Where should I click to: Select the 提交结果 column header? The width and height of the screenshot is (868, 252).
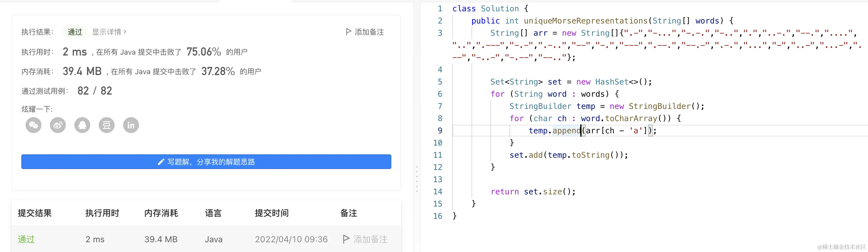35,213
